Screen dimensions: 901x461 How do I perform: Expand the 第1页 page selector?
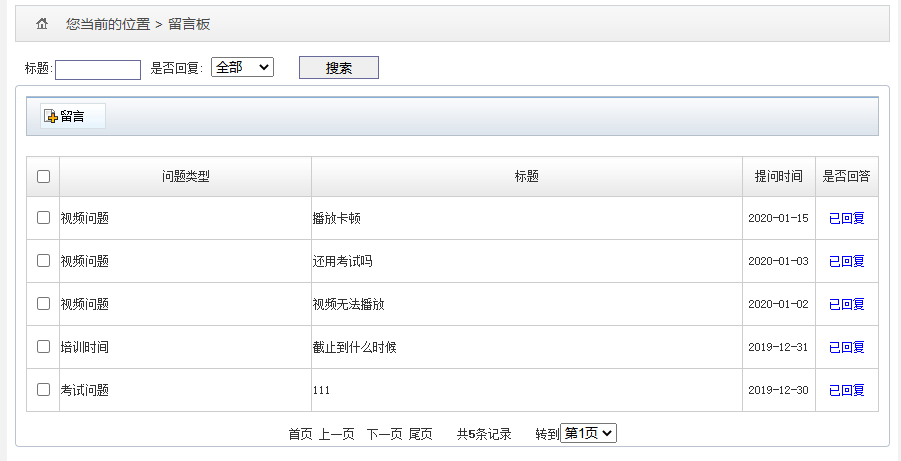point(589,433)
